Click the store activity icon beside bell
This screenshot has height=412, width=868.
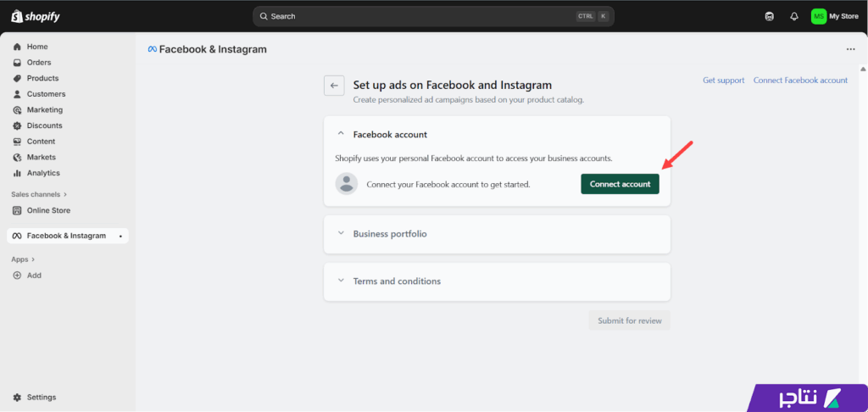[769, 16]
